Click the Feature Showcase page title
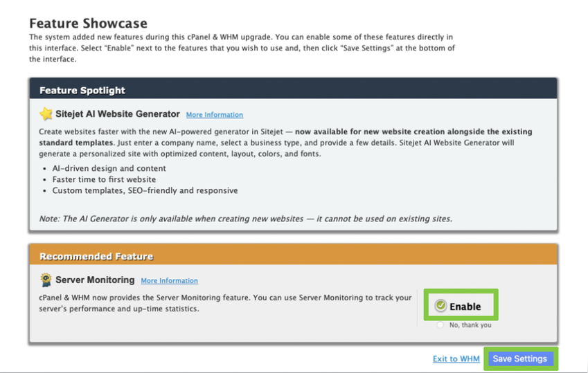 click(88, 24)
